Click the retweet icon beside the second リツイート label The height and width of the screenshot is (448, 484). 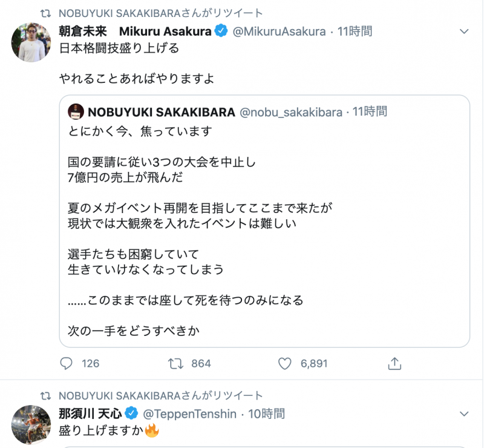click(x=45, y=396)
